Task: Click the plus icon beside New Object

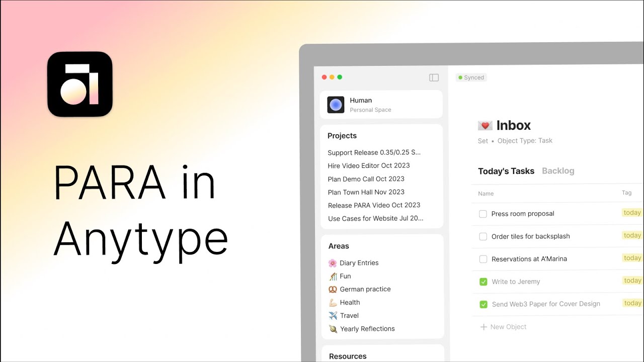Action: [x=484, y=327]
